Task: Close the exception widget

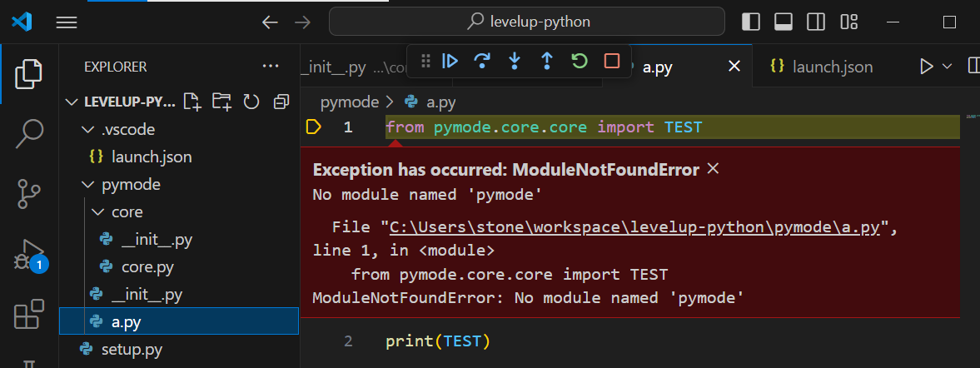Action: [713, 169]
